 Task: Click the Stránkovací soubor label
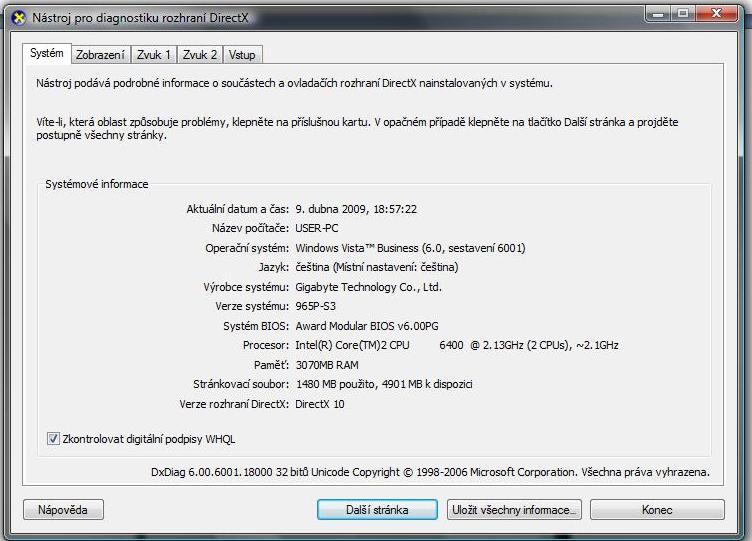(241, 384)
